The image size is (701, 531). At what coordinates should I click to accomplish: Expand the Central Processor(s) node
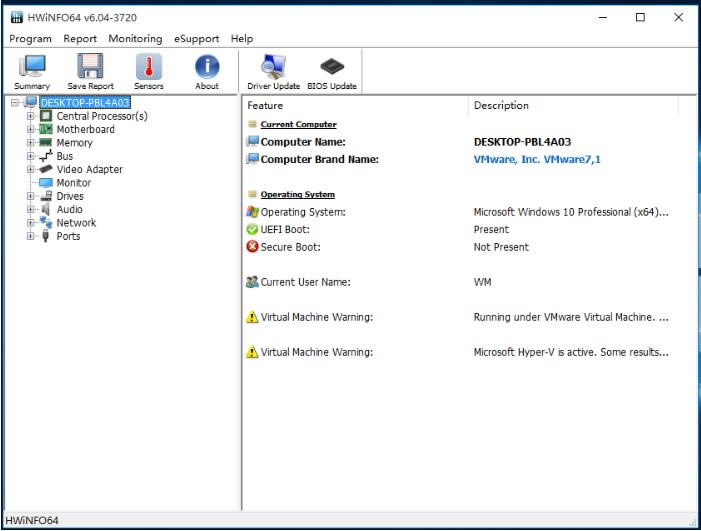coord(30,116)
